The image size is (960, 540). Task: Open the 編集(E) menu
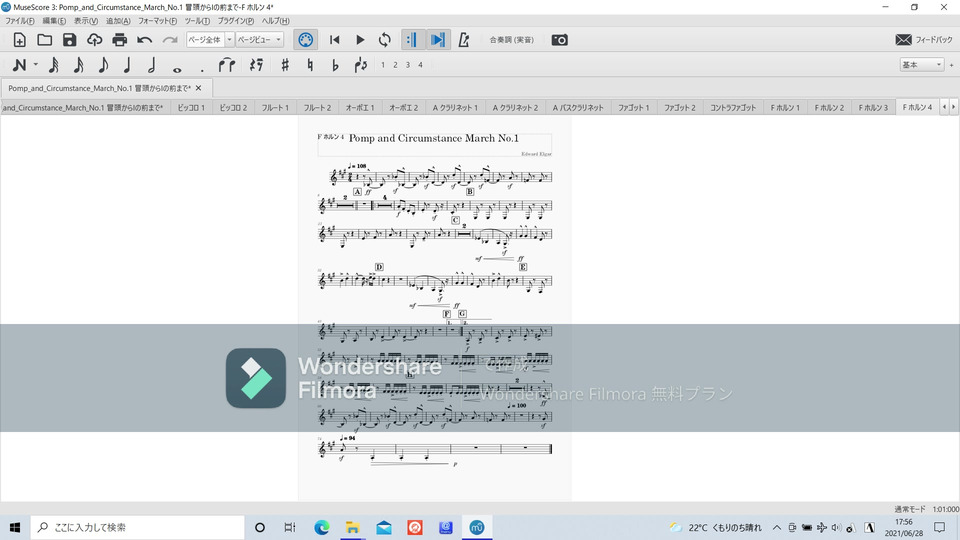click(54, 21)
